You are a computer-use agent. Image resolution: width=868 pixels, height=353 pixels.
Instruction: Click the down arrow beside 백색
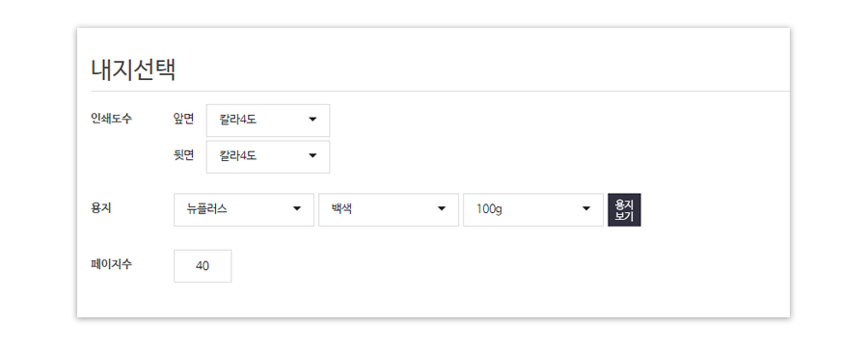coord(442,209)
